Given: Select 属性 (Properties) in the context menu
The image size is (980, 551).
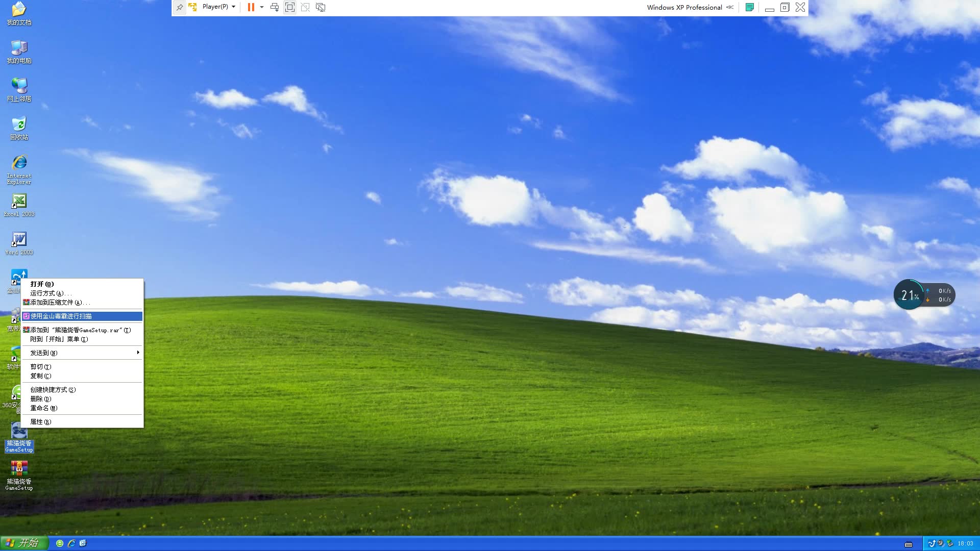Looking at the screenshot, I should (x=40, y=422).
